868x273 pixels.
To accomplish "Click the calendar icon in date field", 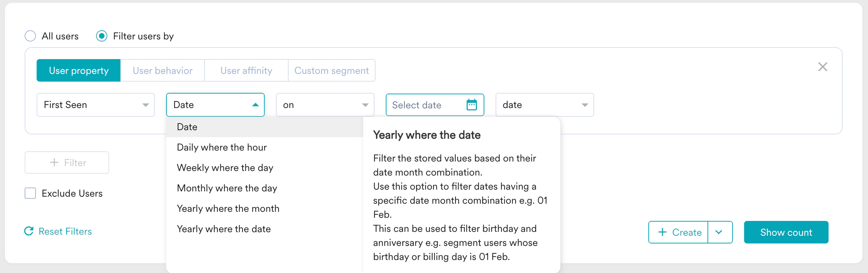I will pos(471,105).
